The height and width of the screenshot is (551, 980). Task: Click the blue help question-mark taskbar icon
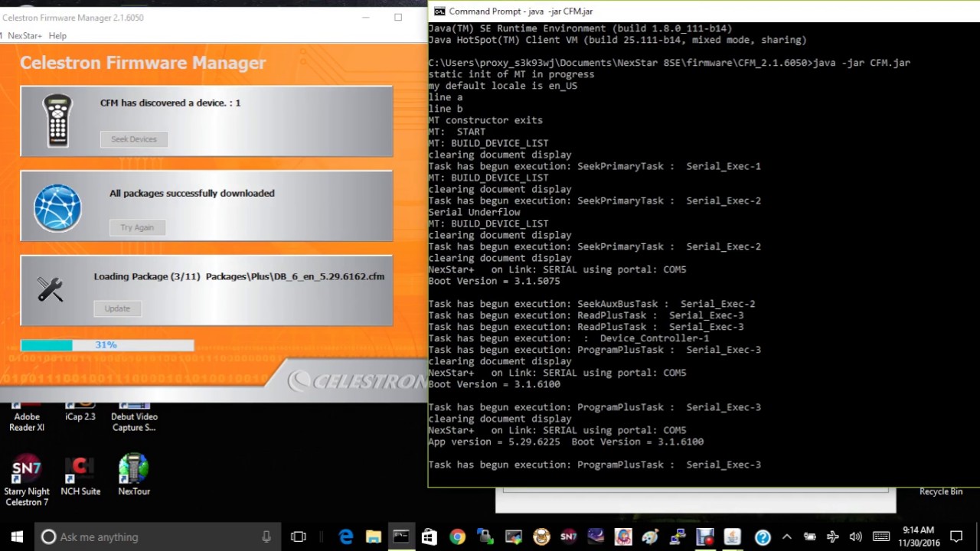(763, 536)
